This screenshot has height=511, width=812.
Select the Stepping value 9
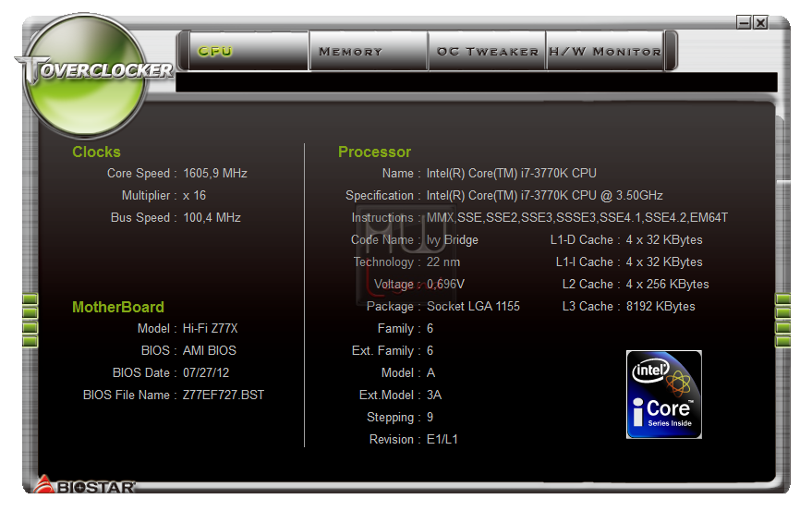click(430, 418)
